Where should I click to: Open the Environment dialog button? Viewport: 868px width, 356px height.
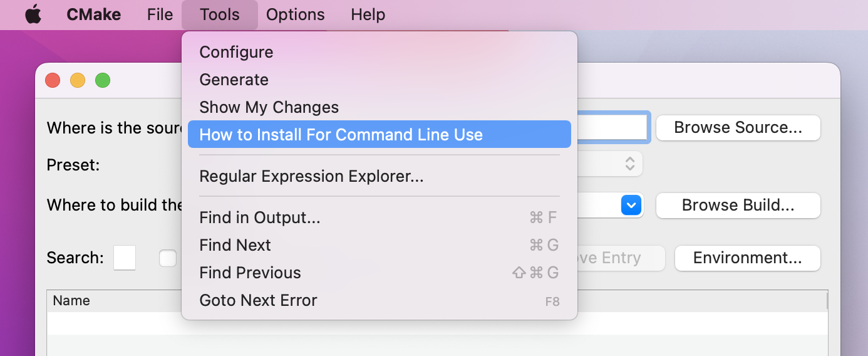748,258
